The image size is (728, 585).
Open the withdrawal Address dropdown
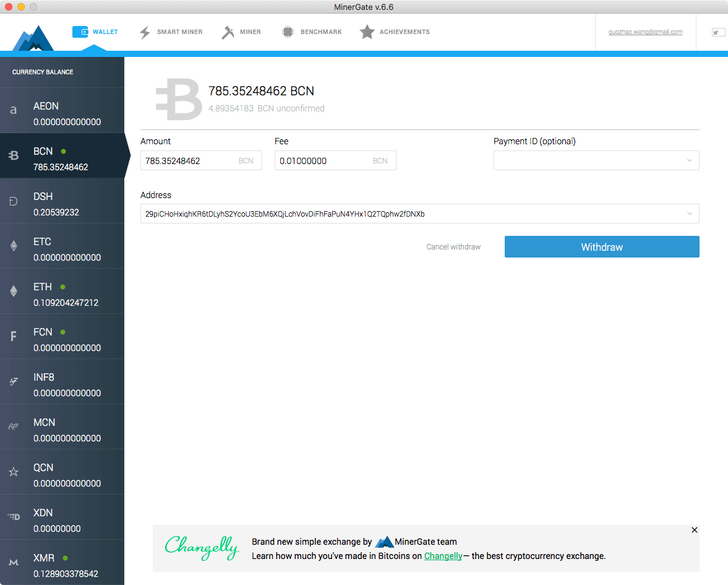pos(688,214)
